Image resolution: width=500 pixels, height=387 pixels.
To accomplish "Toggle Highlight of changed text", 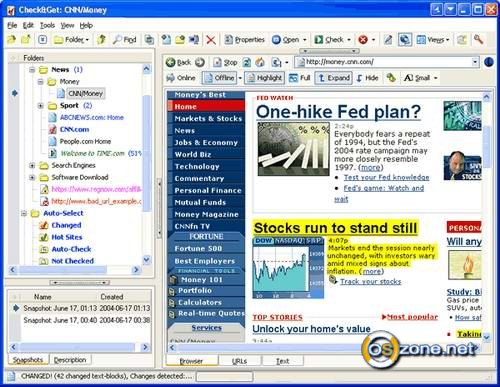I will coord(265,78).
